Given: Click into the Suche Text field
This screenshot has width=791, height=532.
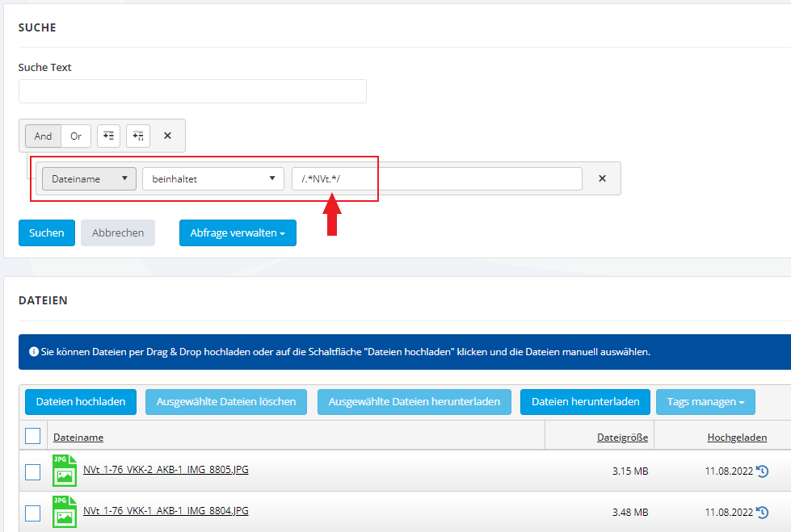Looking at the screenshot, I should click(192, 91).
